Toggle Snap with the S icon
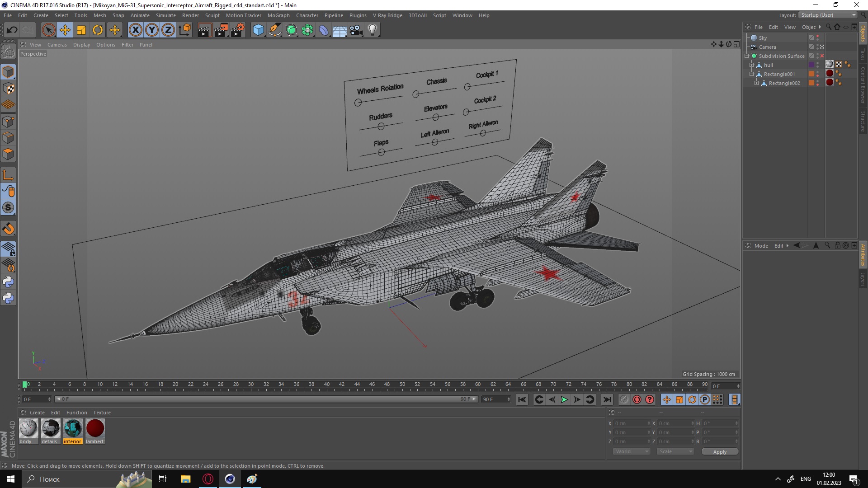Screen dimensions: 868x488 pos(8,207)
